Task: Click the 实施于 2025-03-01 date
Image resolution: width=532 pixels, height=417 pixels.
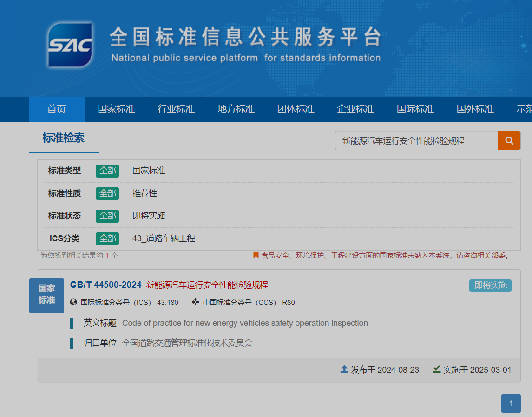Action: [x=477, y=370]
